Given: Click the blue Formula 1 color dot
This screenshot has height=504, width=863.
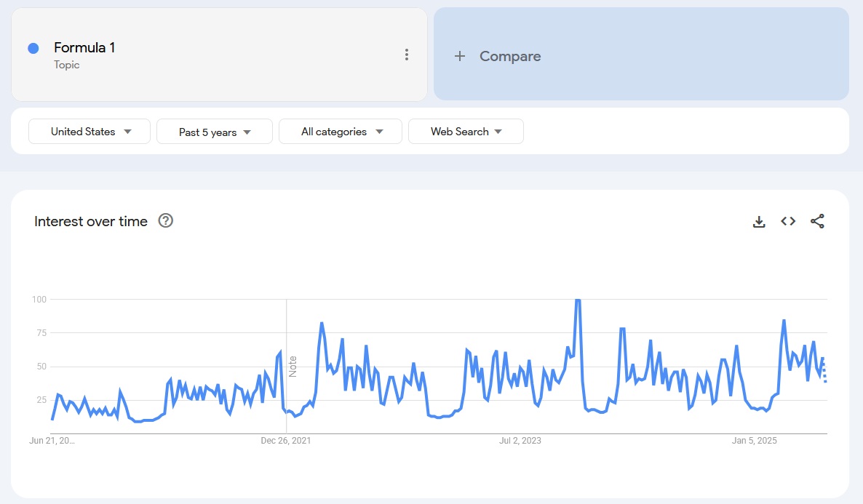Looking at the screenshot, I should tap(33, 49).
